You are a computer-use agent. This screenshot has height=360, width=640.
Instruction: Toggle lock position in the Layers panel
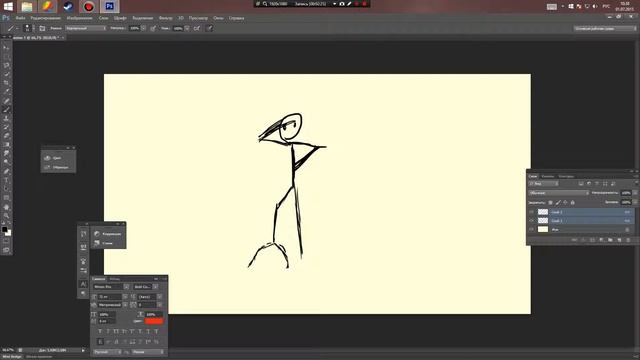tap(565, 202)
